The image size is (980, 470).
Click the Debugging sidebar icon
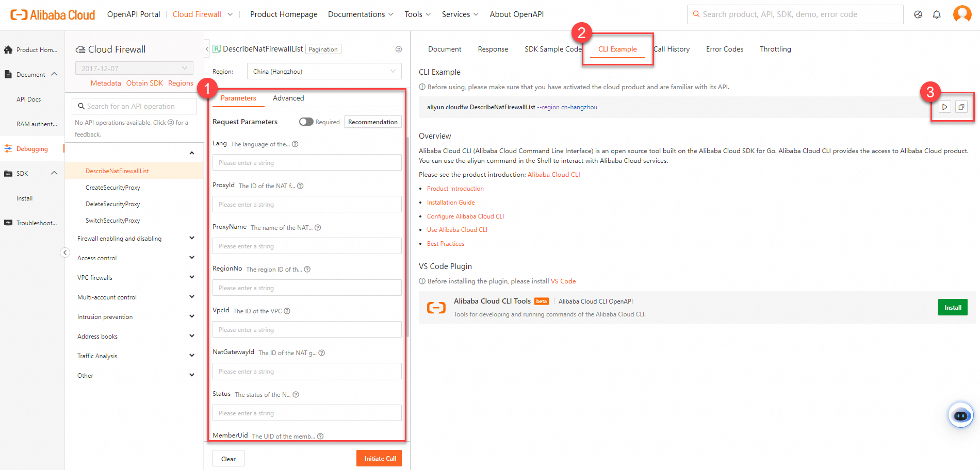click(8, 149)
